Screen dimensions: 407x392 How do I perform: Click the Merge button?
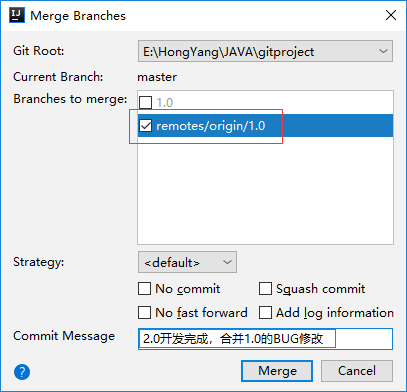click(x=277, y=371)
